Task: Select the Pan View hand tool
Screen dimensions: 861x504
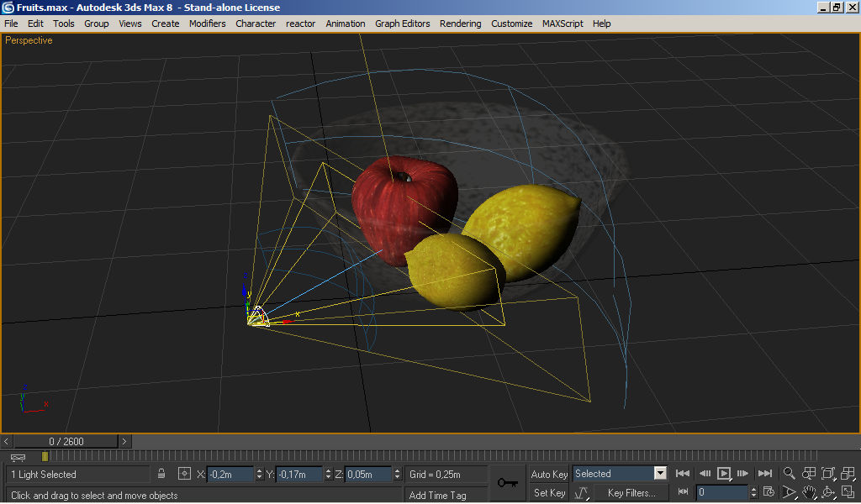Action: click(x=809, y=492)
